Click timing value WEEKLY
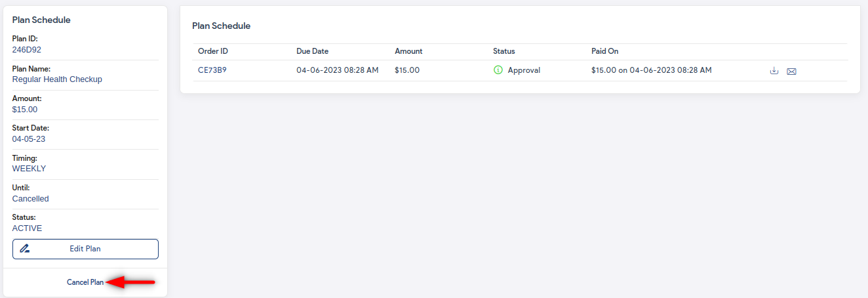 30,169
